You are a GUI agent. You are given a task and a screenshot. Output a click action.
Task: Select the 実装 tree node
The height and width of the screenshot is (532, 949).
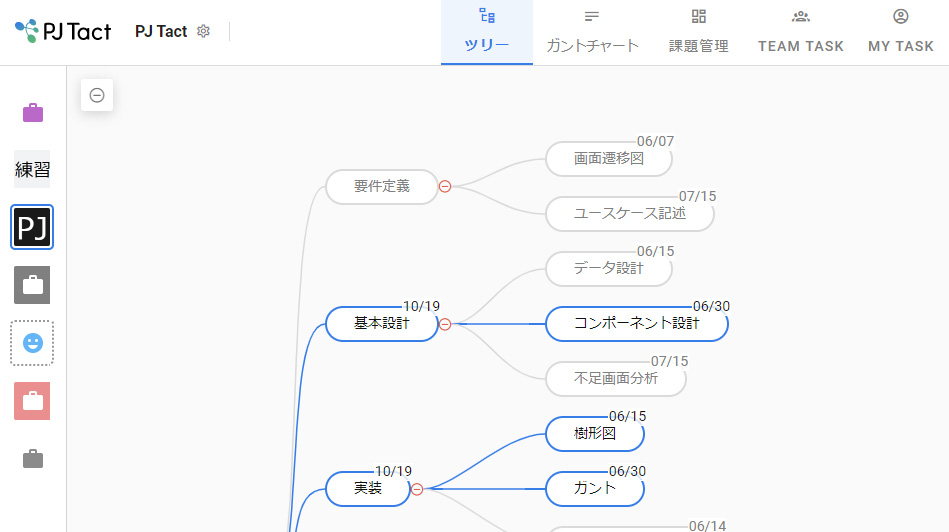point(368,488)
